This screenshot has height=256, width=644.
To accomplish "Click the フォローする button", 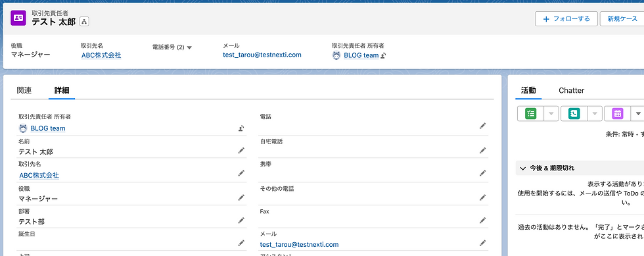I will click(x=566, y=19).
